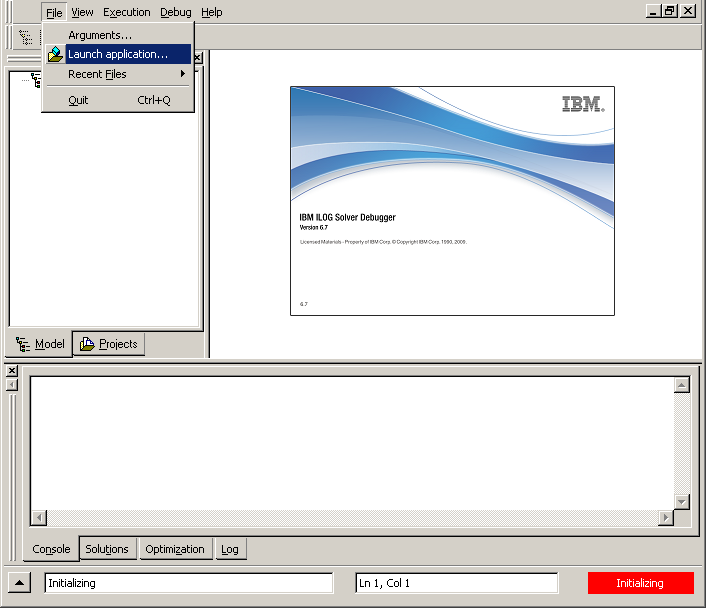Select the Log tab
Viewport: 706px width, 608px height.
tap(230, 549)
